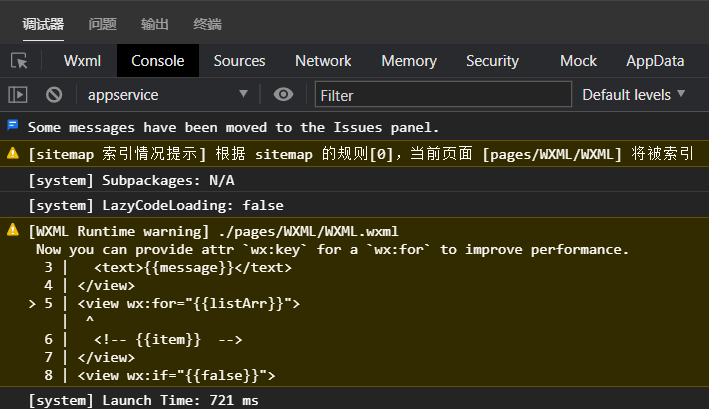Screen dimensions: 709x409
Task: Select the LazyCodeLoading: false log line
Action: click(x=156, y=205)
